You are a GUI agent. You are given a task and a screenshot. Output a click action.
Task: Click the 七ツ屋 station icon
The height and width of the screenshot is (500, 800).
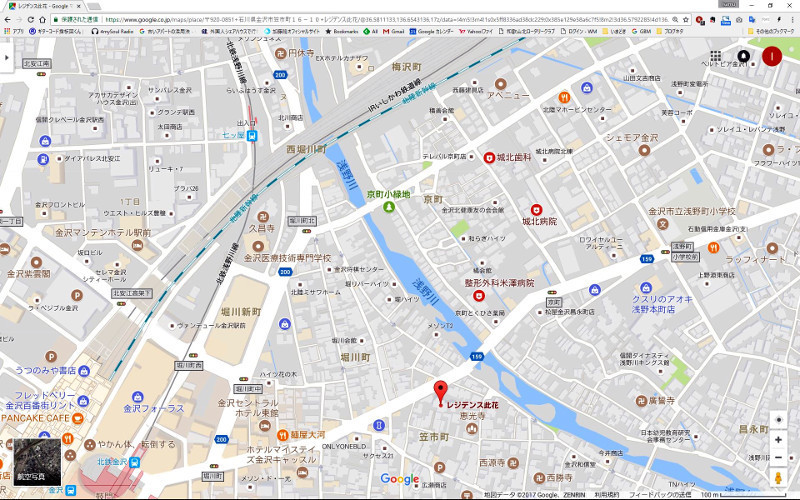point(252,136)
